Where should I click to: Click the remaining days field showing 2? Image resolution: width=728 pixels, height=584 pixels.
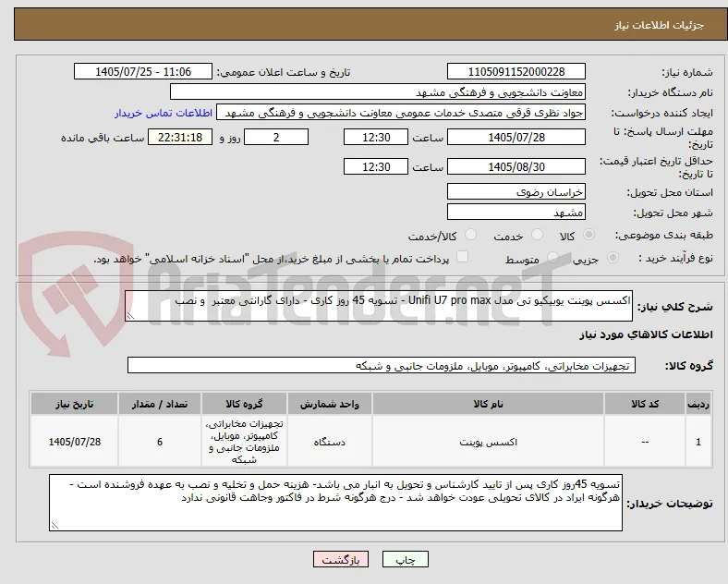pos(276,138)
